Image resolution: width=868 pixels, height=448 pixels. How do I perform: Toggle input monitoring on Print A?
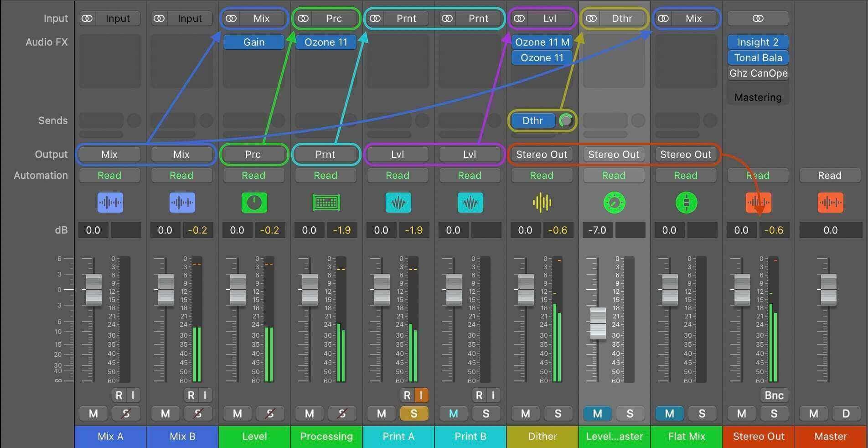[x=421, y=396]
